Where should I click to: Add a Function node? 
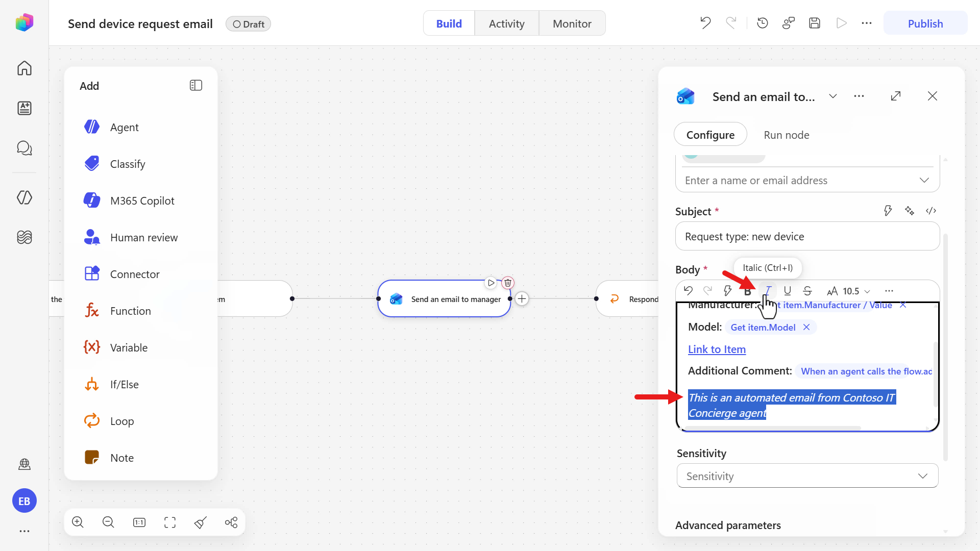coord(141,311)
